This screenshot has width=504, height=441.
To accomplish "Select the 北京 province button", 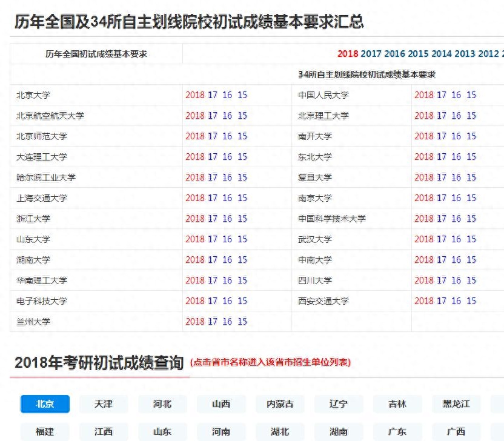I will 45,403.
